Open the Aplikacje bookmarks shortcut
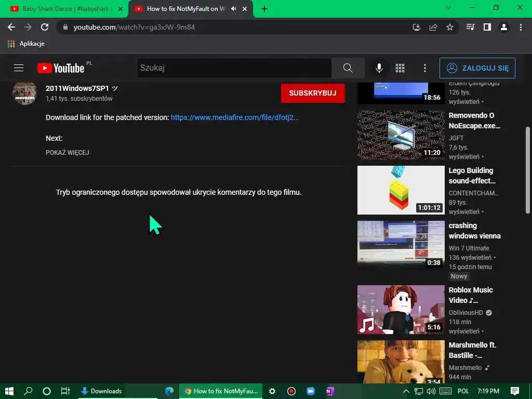The width and height of the screenshot is (532, 399). 26,44
